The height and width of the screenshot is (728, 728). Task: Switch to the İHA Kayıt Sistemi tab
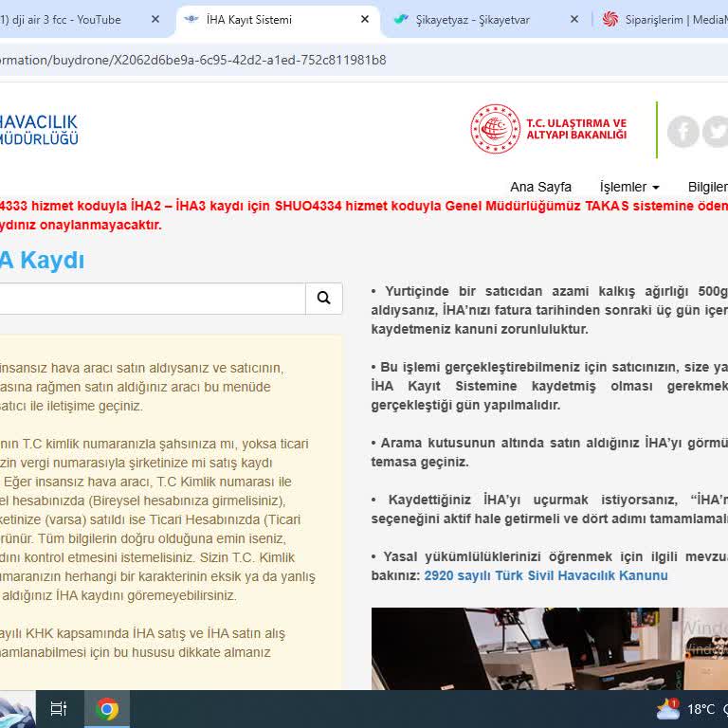(278, 20)
